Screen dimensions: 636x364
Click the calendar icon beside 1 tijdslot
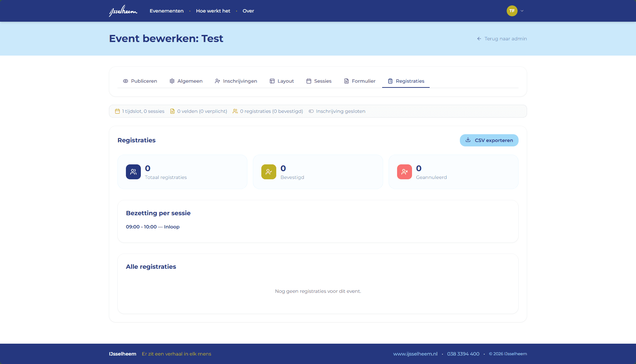[x=117, y=111]
